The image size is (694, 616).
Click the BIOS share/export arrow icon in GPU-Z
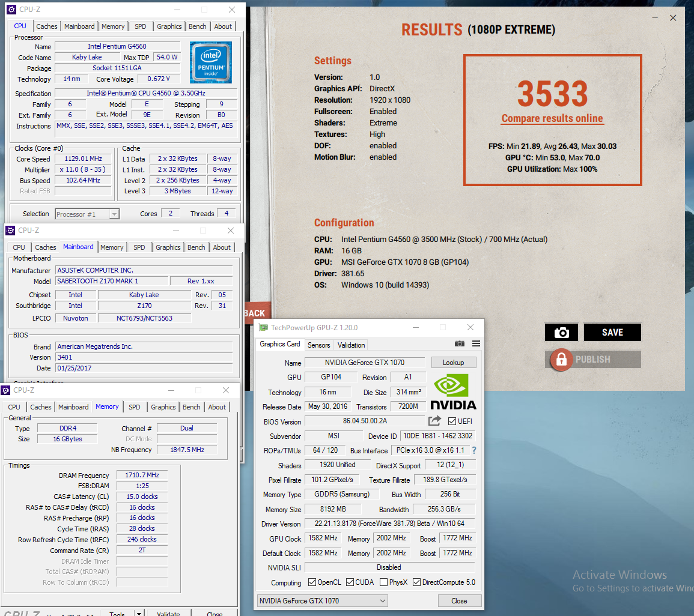[x=435, y=421]
